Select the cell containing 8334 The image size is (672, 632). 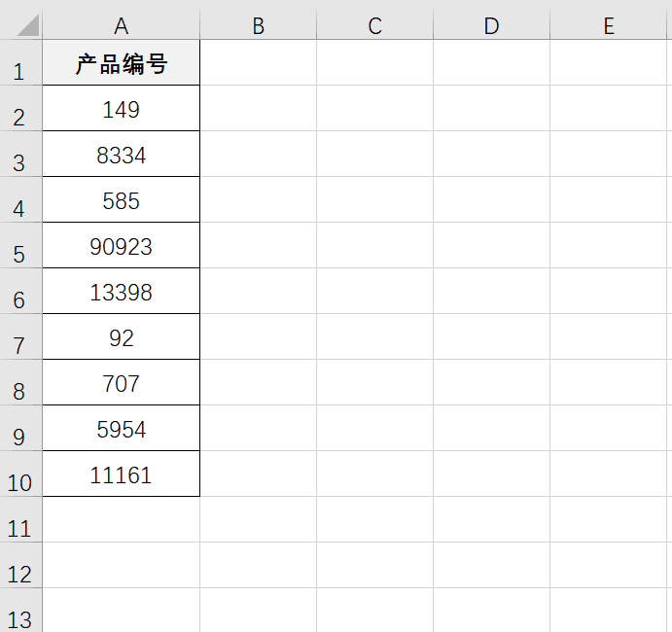click(122, 154)
